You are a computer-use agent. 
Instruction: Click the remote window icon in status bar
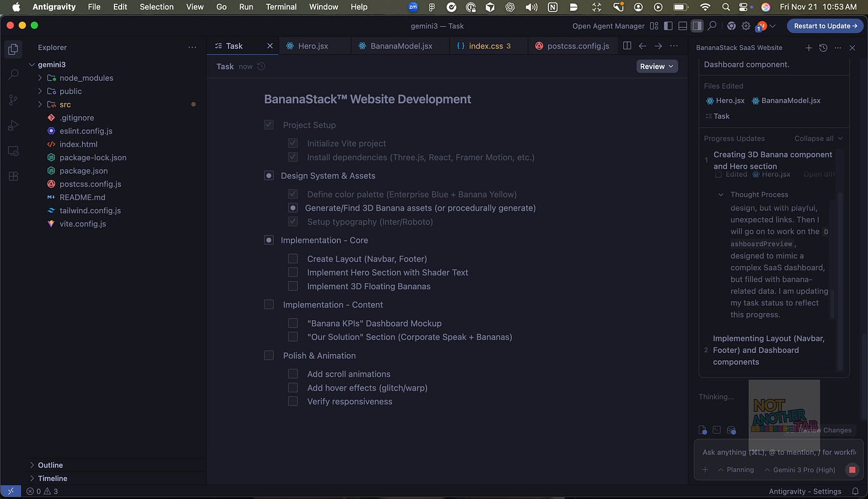(x=10, y=492)
